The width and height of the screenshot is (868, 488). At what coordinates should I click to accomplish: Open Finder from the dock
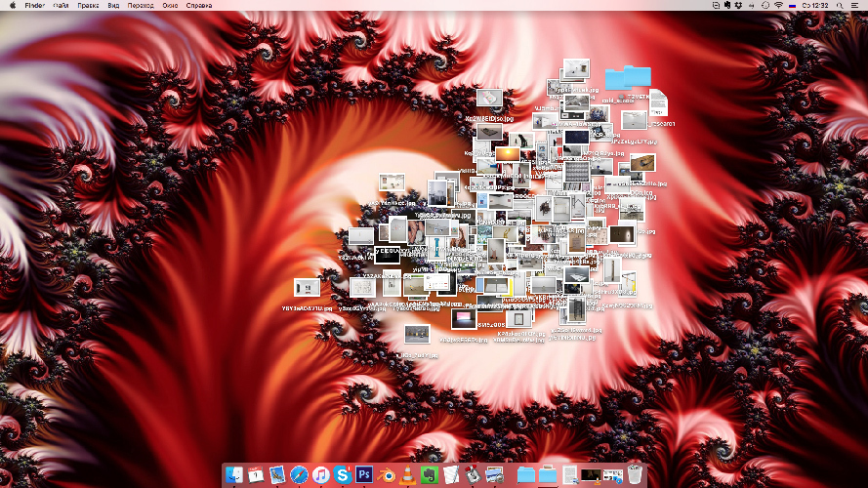pos(234,475)
